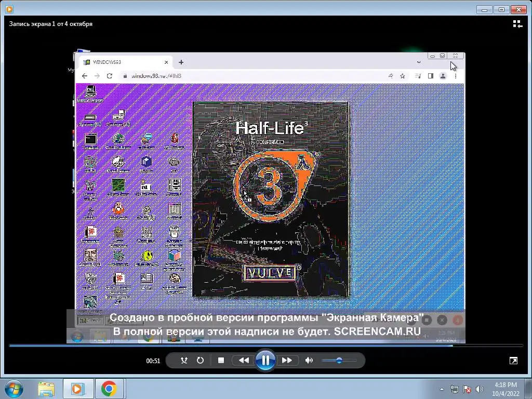Open the taskbar clock showing 4:18 PM

(506, 389)
